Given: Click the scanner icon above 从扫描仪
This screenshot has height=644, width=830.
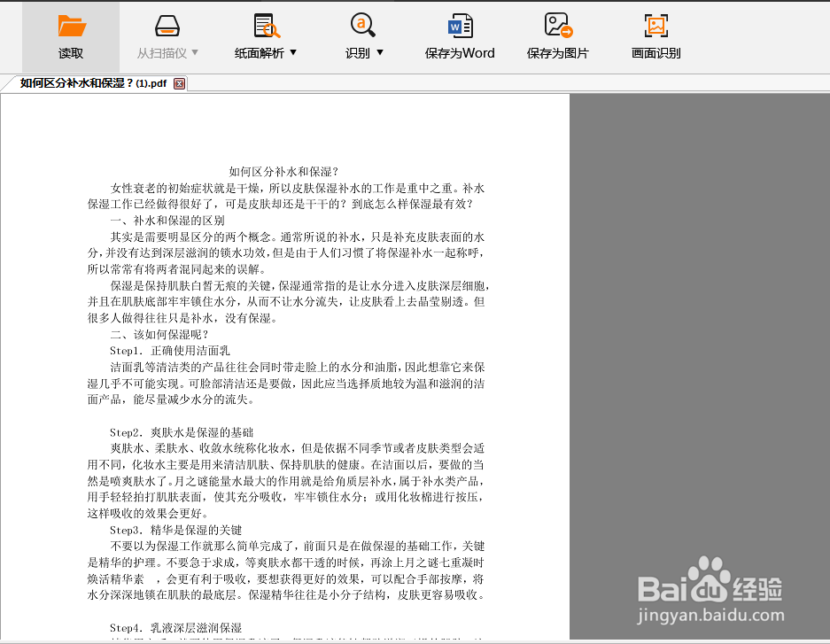Looking at the screenshot, I should (167, 26).
